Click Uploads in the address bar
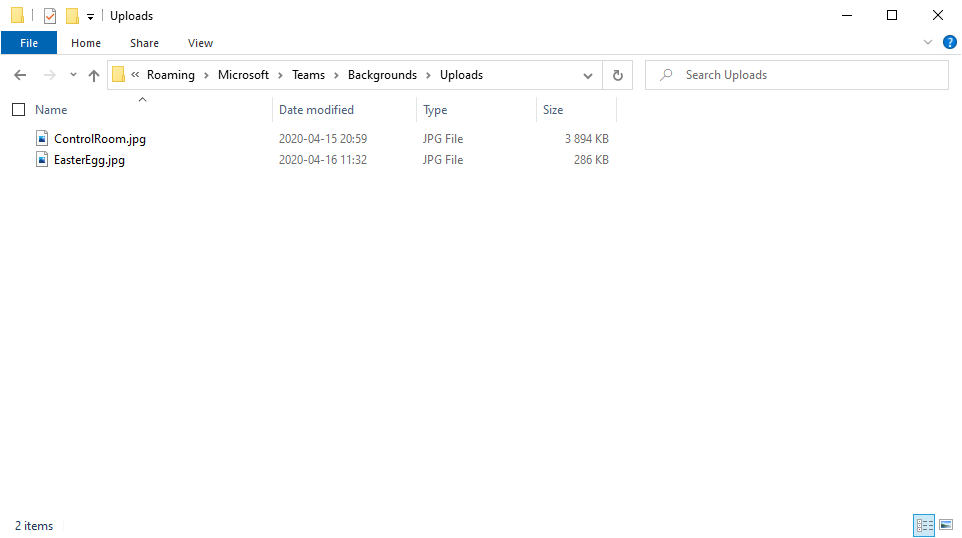Image resolution: width=962 pixels, height=538 pixels. tap(461, 75)
